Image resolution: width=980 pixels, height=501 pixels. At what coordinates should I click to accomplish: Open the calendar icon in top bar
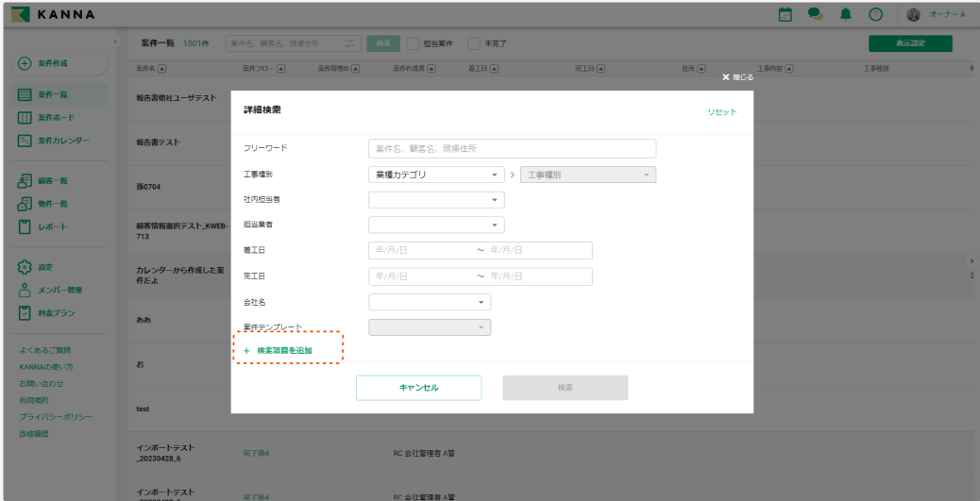click(785, 15)
